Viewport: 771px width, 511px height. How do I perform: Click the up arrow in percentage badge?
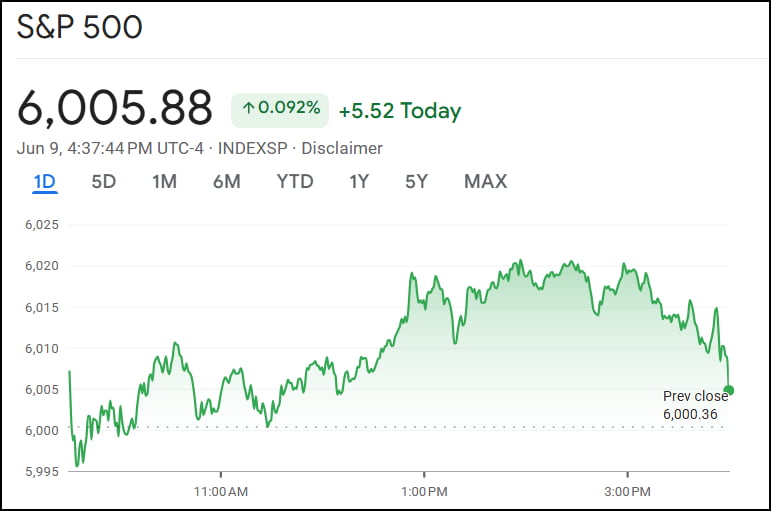coord(248,108)
